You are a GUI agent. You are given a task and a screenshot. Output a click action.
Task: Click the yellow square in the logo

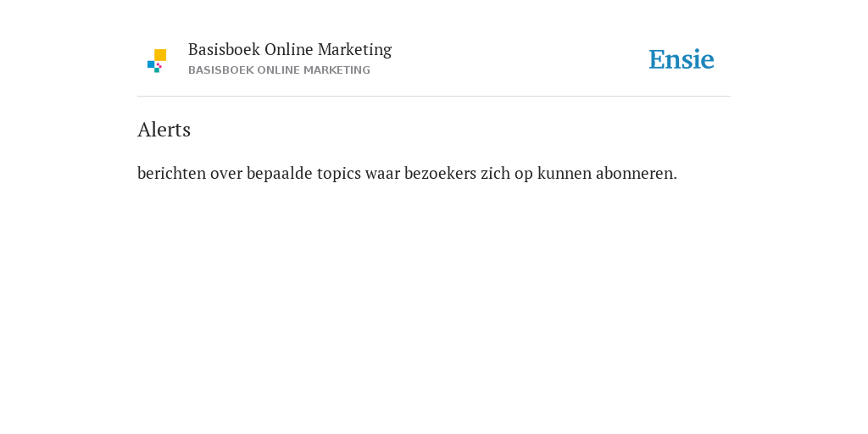pyautogui.click(x=160, y=55)
